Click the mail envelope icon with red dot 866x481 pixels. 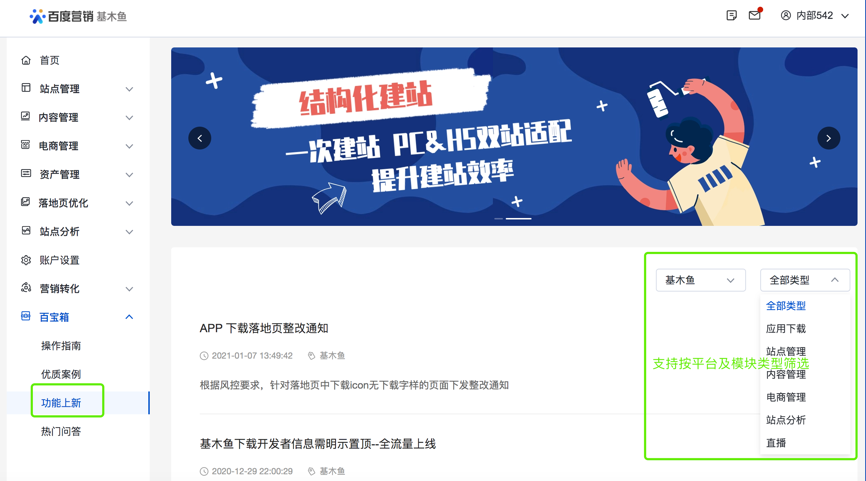[x=754, y=15]
